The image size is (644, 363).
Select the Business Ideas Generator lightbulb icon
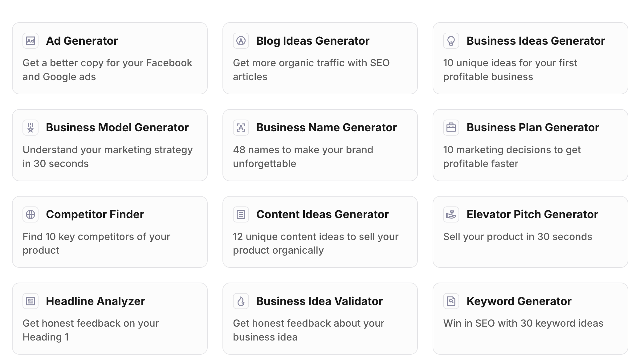coord(451,40)
